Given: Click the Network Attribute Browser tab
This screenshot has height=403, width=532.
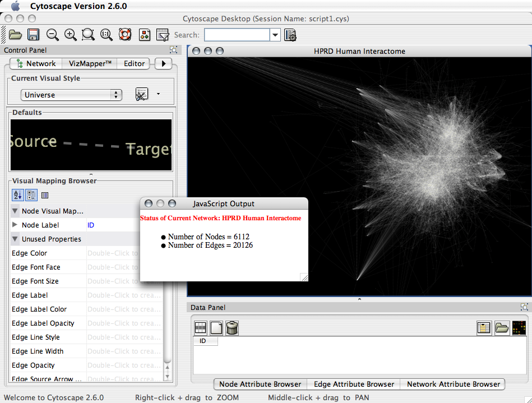Looking at the screenshot, I should tap(454, 384).
